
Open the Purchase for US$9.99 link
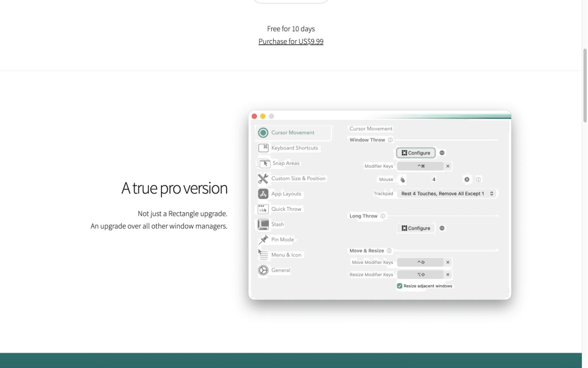pos(291,41)
